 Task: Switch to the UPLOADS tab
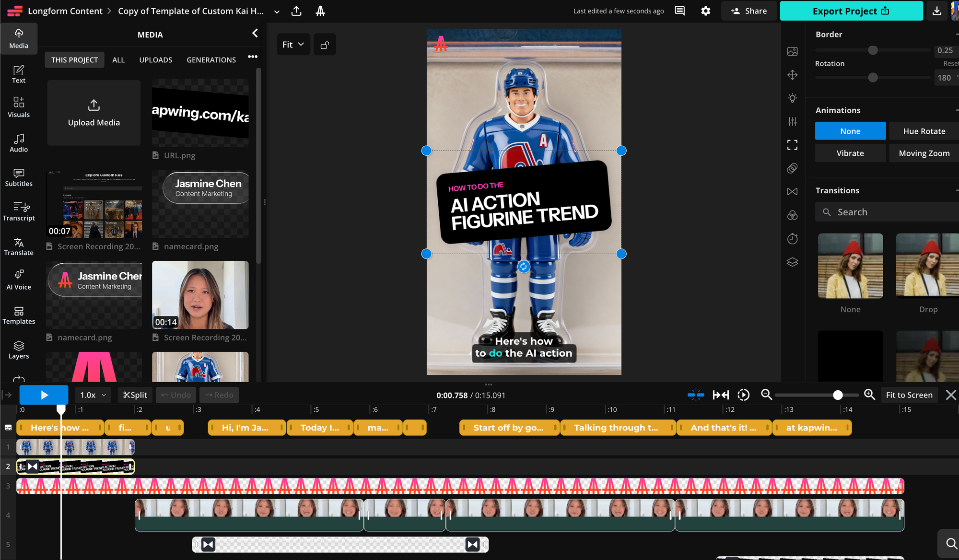(x=155, y=60)
